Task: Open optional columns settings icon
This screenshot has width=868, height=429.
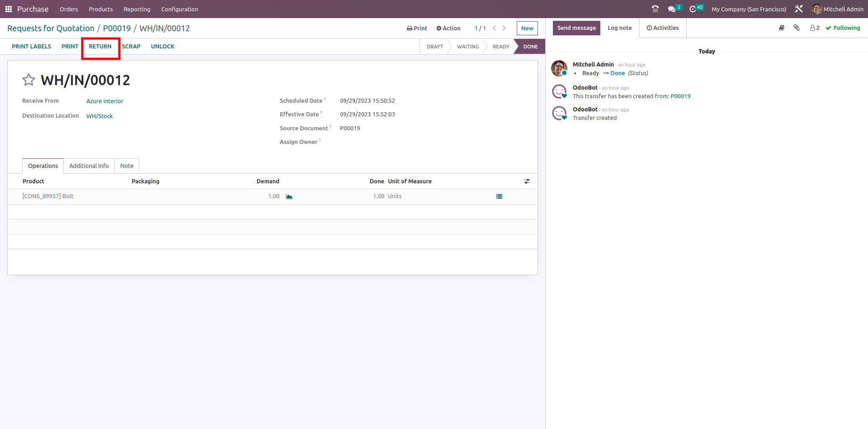Action: point(527,181)
